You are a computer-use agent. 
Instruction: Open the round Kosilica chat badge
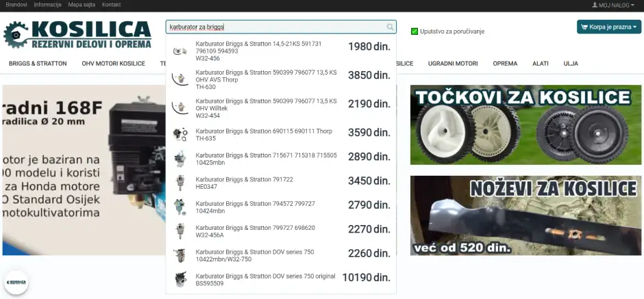tap(16, 282)
